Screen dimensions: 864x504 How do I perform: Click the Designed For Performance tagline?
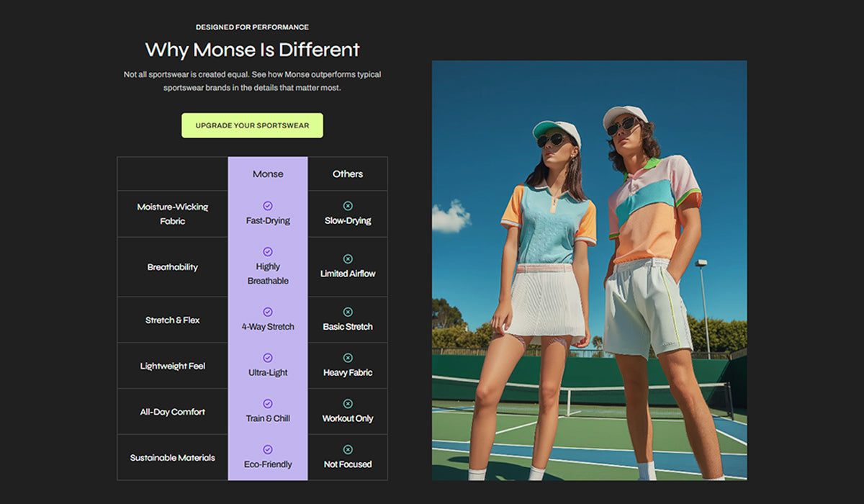click(252, 27)
